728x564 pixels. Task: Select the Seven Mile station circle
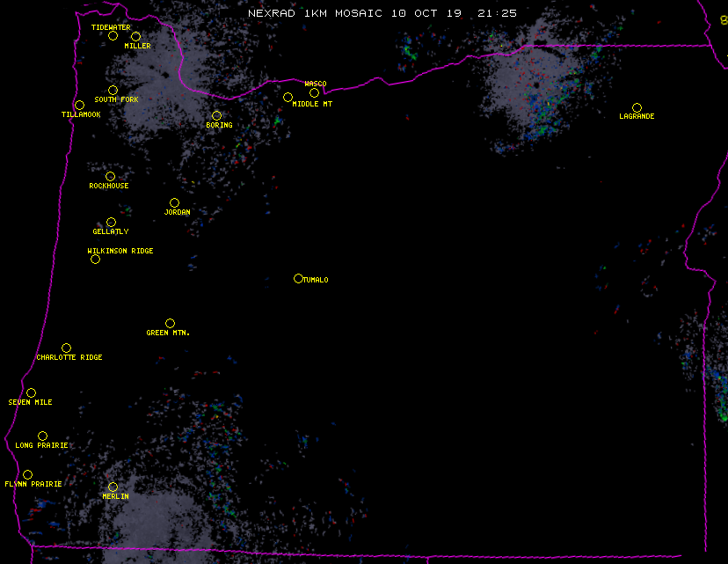[x=31, y=393]
